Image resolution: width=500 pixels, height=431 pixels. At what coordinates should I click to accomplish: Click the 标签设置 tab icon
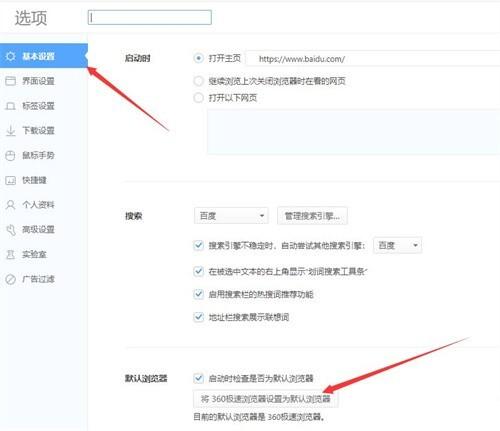10,106
